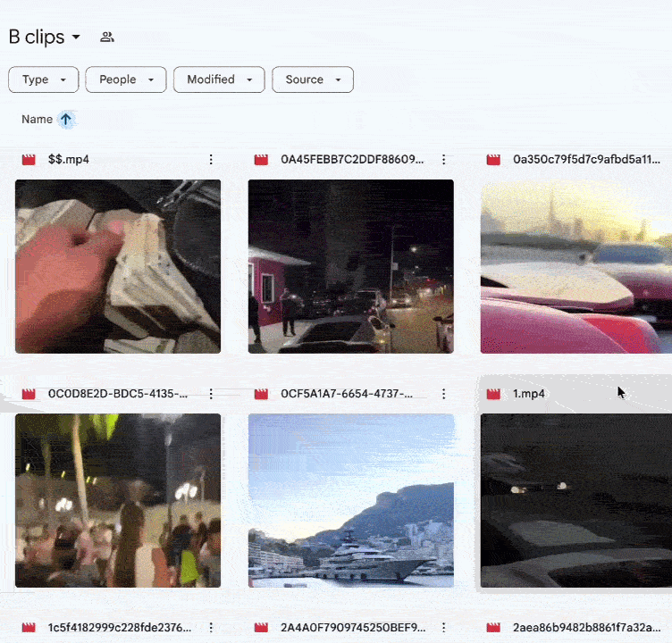Select the yacht harbor video thumbnail
Screen dimensions: 672x643
[x=351, y=500]
